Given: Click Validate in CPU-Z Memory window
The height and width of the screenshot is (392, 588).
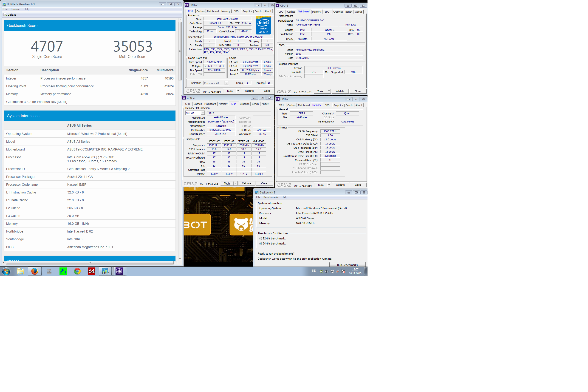Looking at the screenshot, I should pyautogui.click(x=340, y=185).
